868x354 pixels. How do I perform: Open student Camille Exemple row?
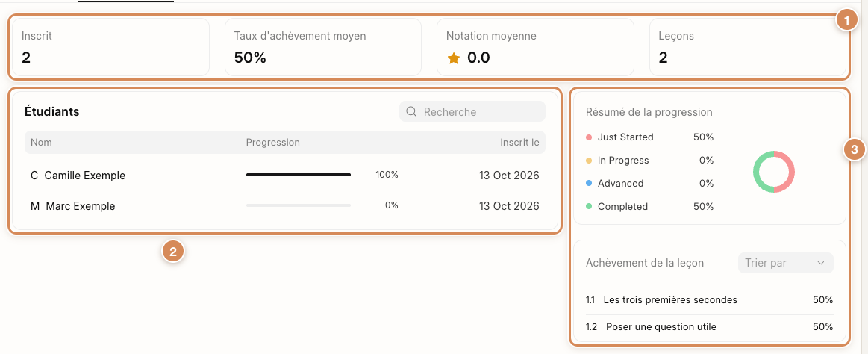[284, 176]
